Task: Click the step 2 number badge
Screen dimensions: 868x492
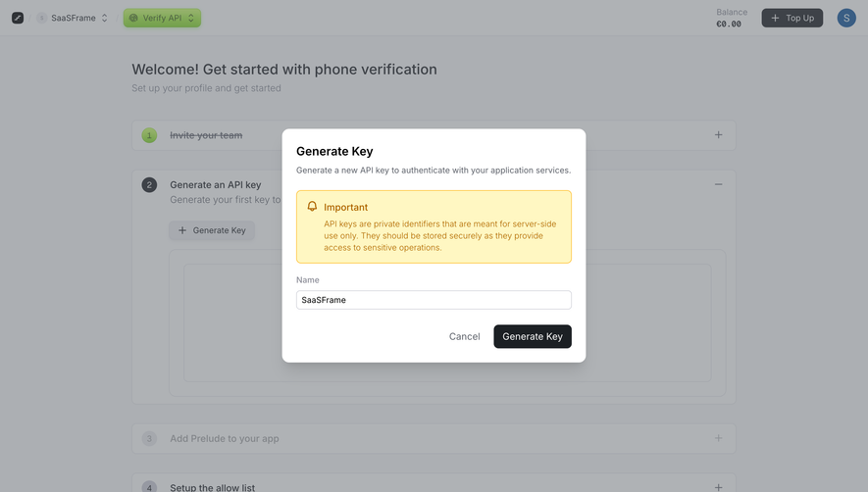Action: [x=149, y=185]
